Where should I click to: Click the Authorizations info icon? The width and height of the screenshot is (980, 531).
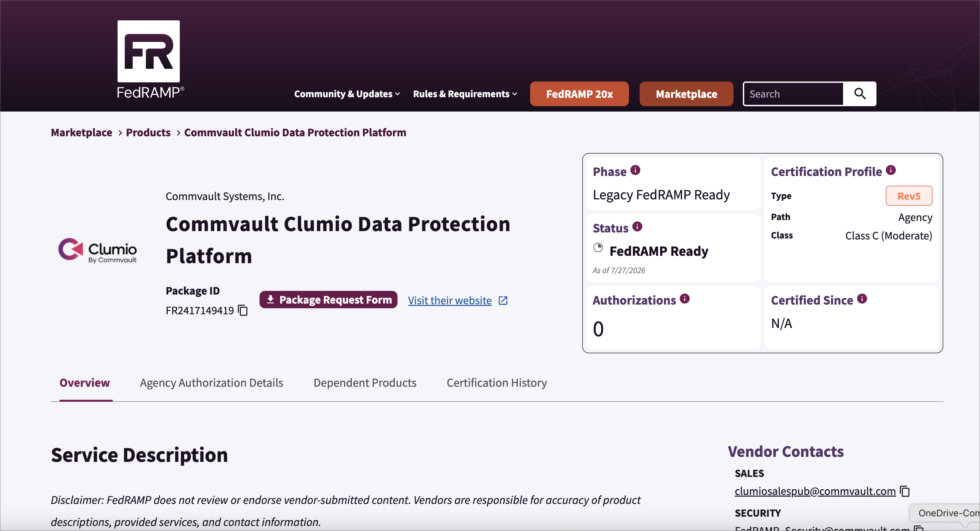pyautogui.click(x=684, y=299)
